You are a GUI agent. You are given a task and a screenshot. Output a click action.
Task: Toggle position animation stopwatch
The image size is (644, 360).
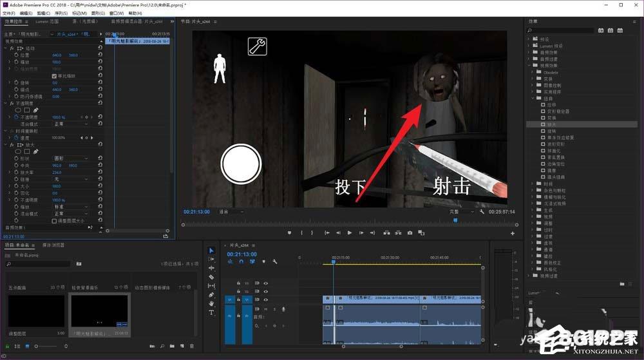pyautogui.click(x=17, y=55)
